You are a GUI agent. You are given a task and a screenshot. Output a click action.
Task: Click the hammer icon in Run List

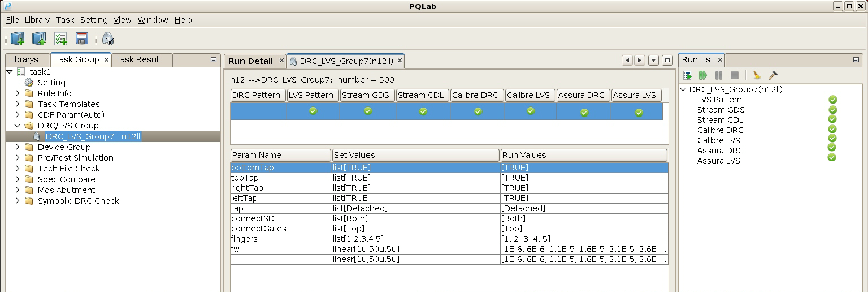coord(773,75)
